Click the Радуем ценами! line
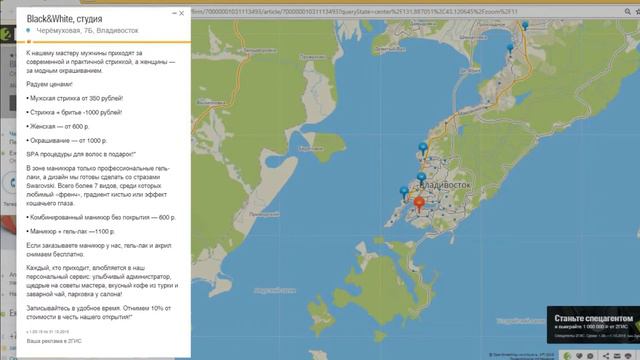This screenshot has width=640, height=360. point(49,84)
